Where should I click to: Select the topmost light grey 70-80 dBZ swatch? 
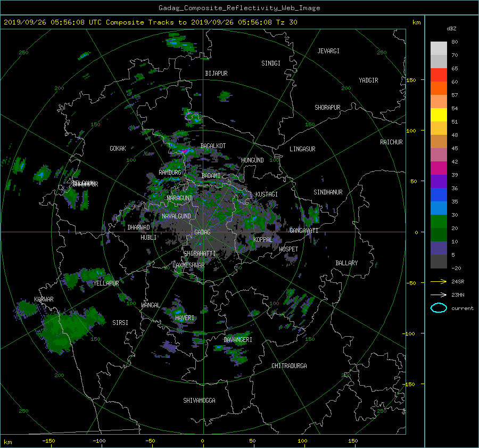(439, 48)
